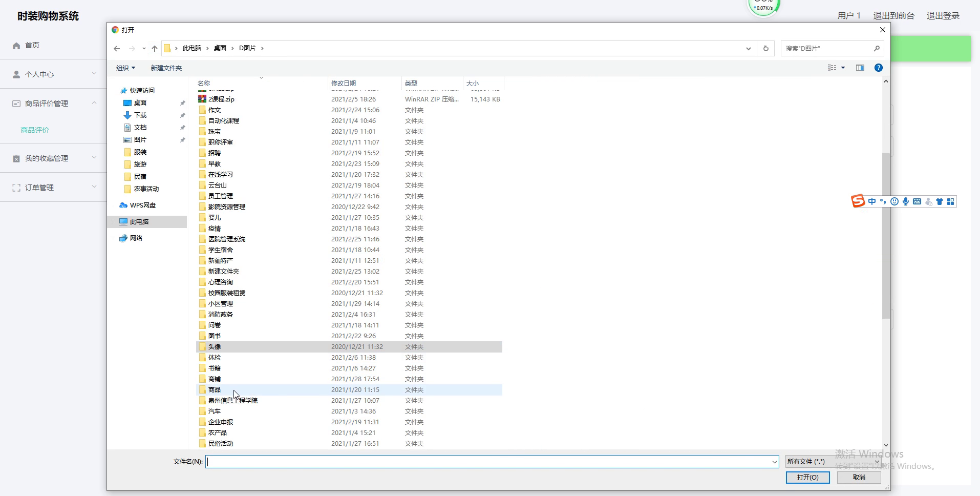This screenshot has width=980, height=496.
Task: Select 下载 in quick access
Action: 140,115
